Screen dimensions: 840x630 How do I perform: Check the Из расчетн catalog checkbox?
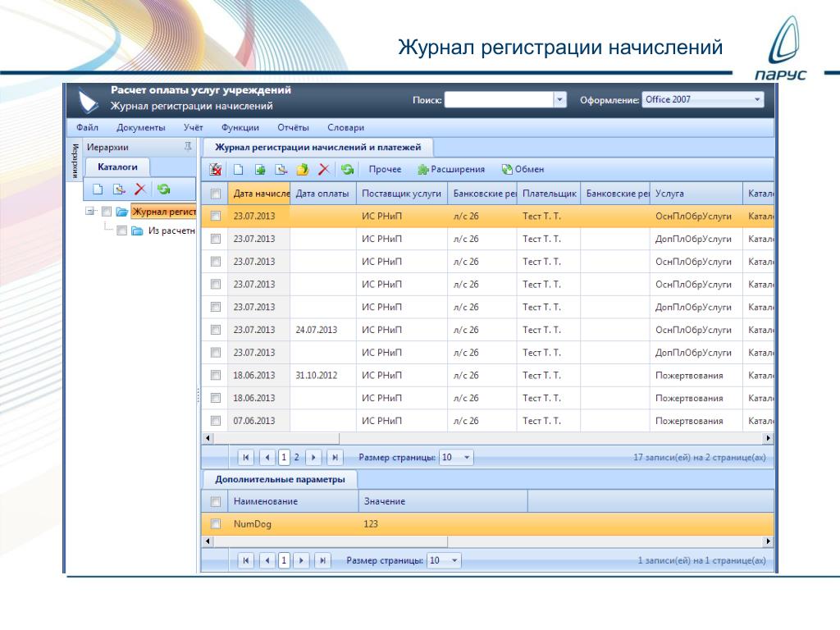click(121, 231)
